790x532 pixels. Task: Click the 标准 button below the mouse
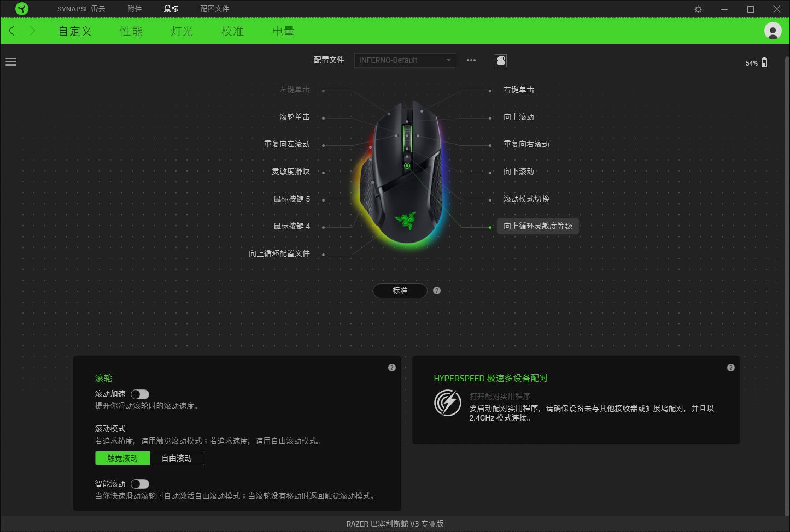pyautogui.click(x=400, y=291)
